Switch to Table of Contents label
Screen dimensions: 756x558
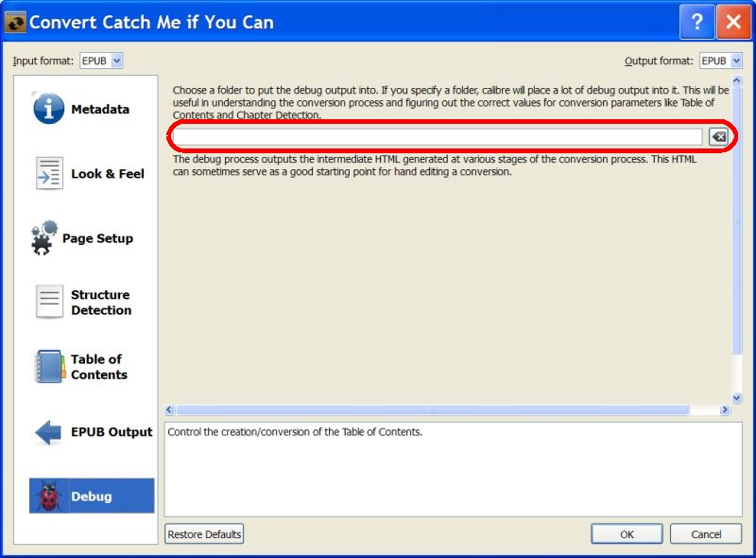point(99,367)
